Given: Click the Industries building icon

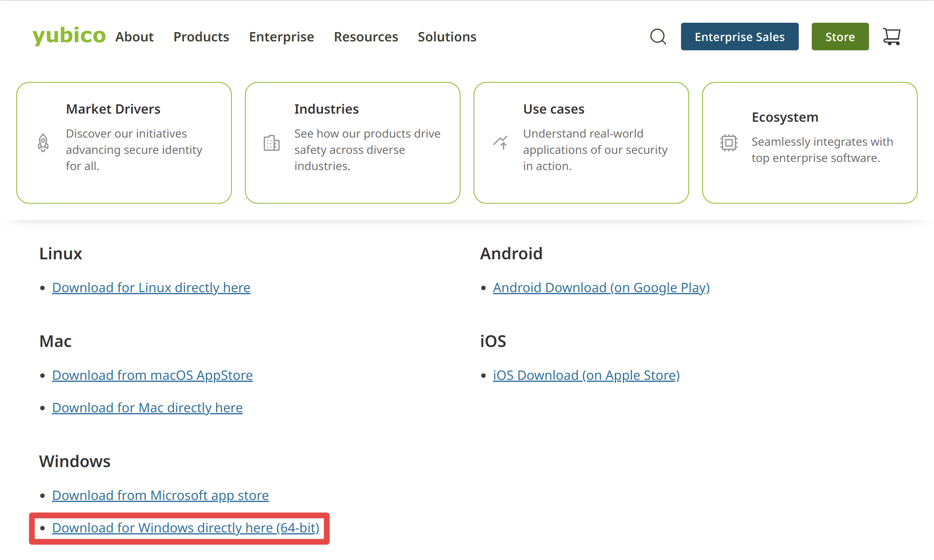Looking at the screenshot, I should pyautogui.click(x=272, y=143).
